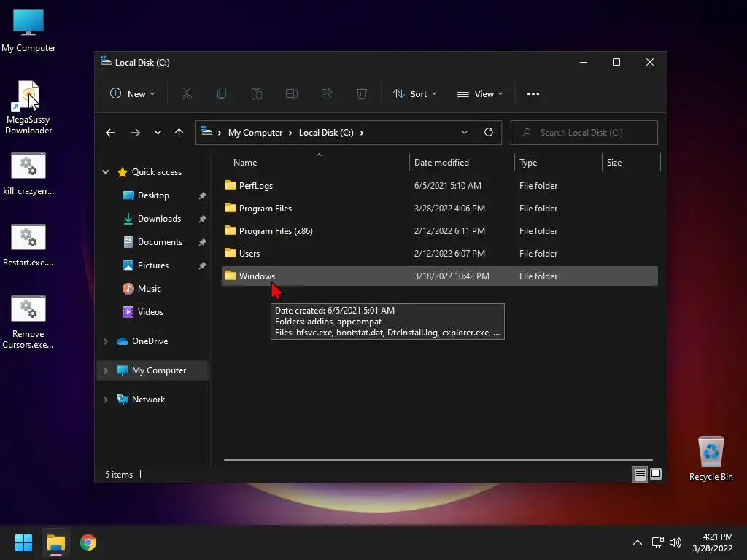Select MegaSussy Downloader desktop shortcut
Image resolution: width=747 pixels, height=560 pixels.
click(28, 107)
